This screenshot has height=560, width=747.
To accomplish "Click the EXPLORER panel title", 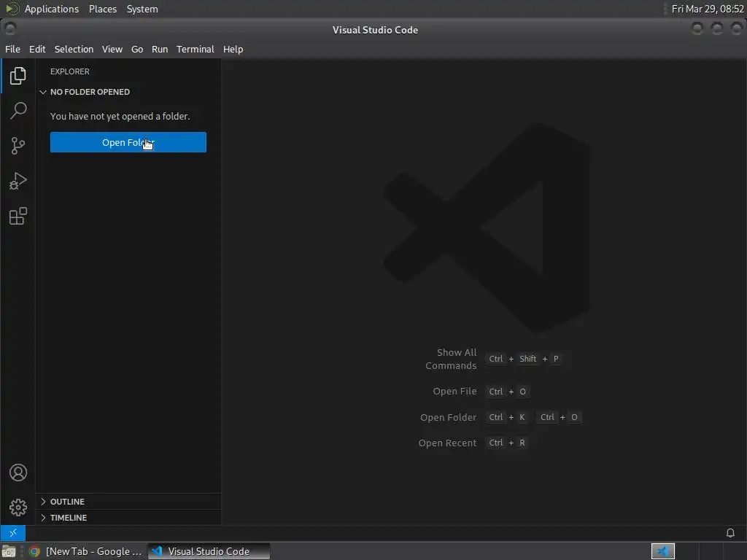I will pos(69,71).
